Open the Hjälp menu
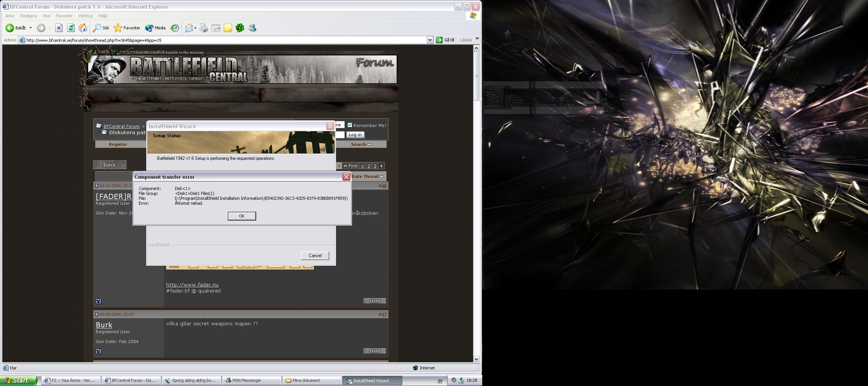The height and width of the screenshot is (386, 868). click(103, 16)
